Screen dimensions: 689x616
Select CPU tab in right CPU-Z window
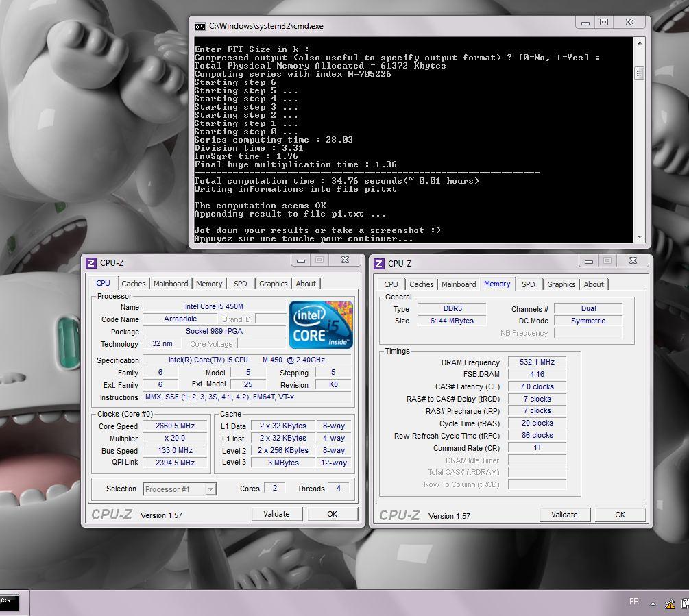(391, 284)
